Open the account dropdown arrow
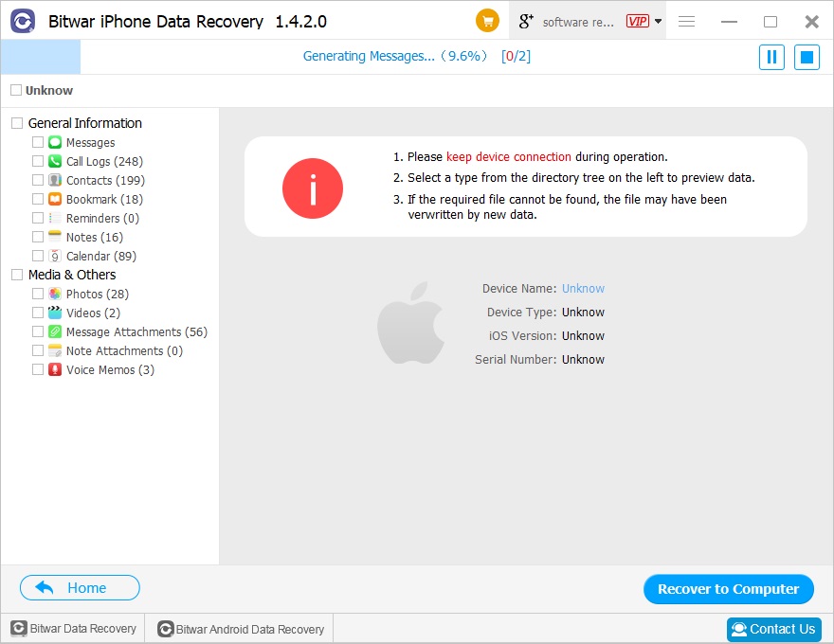The width and height of the screenshot is (834, 644). pyautogui.click(x=658, y=21)
